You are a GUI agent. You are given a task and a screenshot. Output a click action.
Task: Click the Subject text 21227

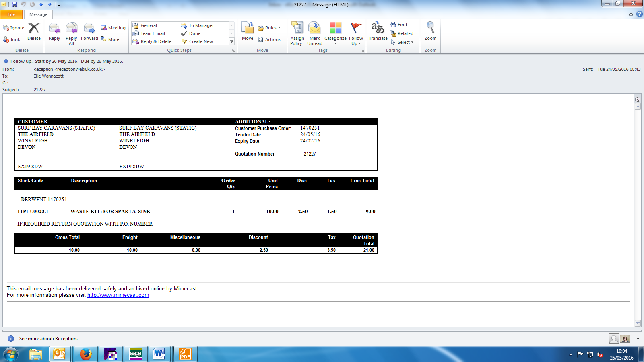pos(40,90)
